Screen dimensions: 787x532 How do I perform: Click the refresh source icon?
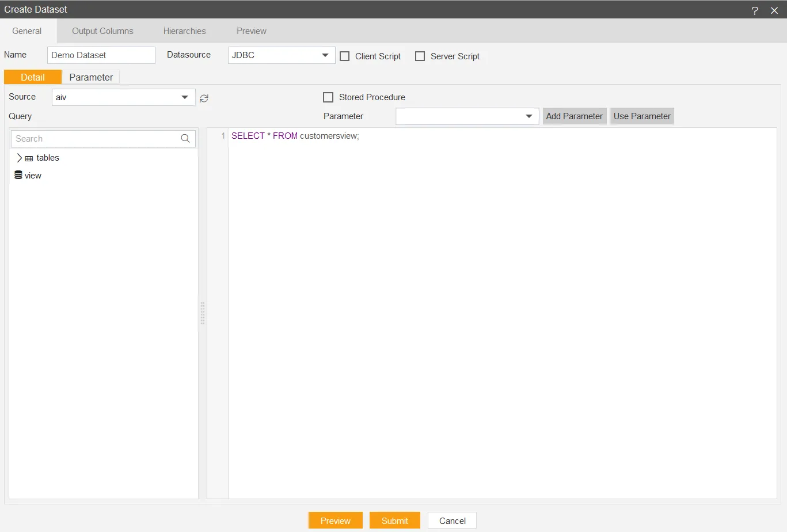pos(204,98)
